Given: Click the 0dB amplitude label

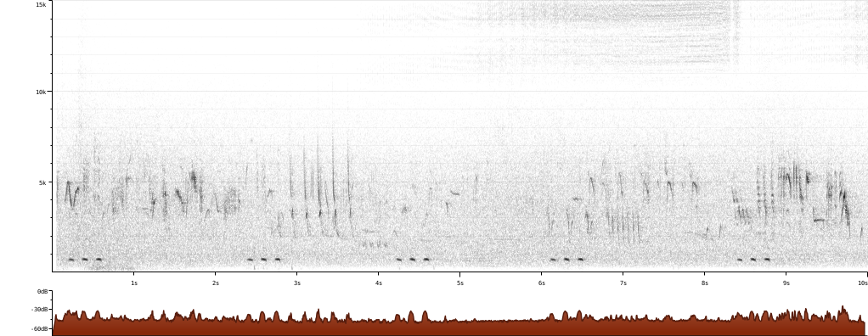Looking at the screenshot, I should (42, 291).
